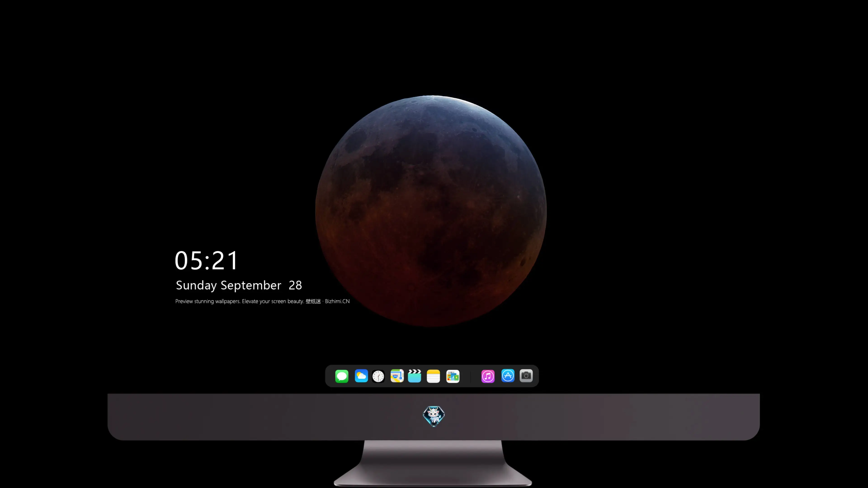This screenshot has height=488, width=868.
Task: Launch the Videos clapperboard app
Action: [x=415, y=376]
